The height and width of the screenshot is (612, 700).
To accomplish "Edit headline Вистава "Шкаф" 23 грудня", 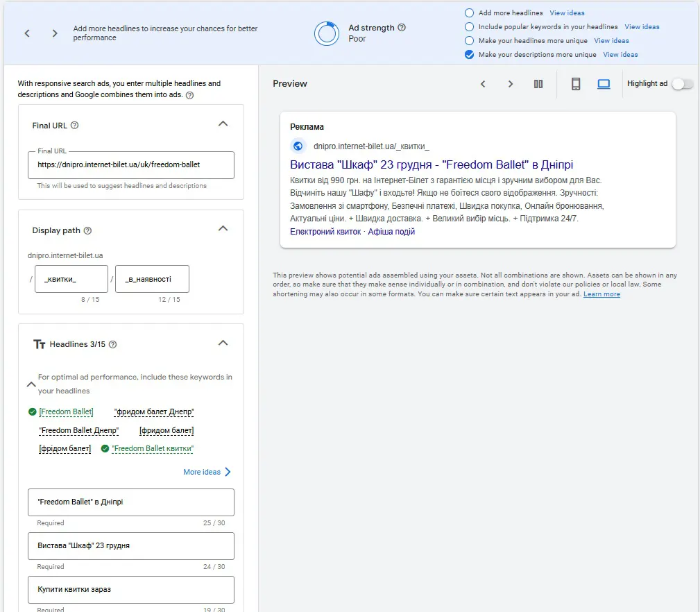I will coord(131,546).
